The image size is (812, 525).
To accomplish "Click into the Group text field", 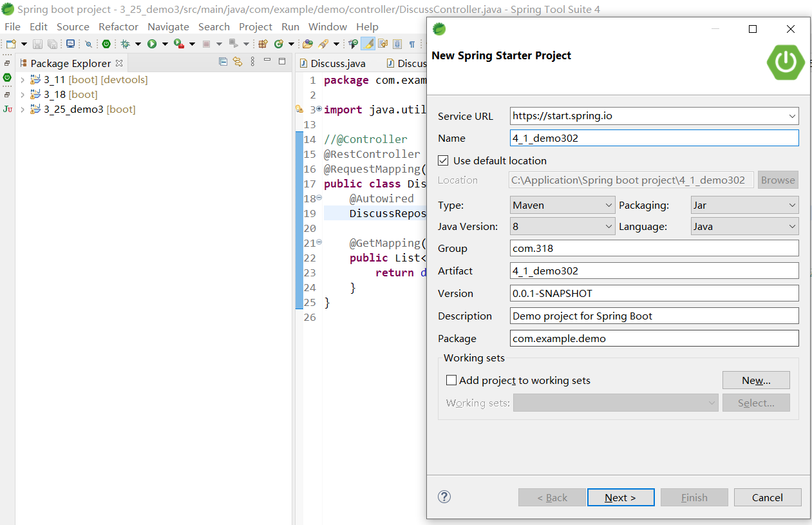I will (654, 249).
